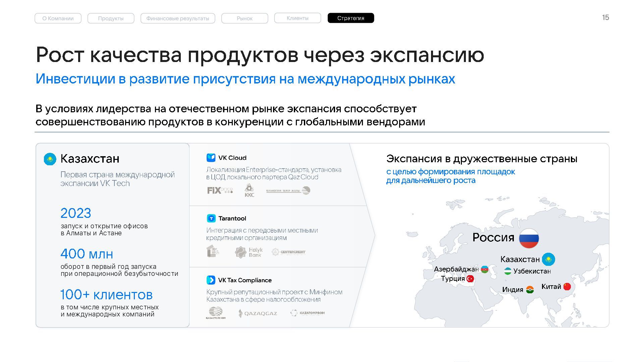The height and width of the screenshot is (362, 644).
Task: Click the Azerbaijan flag near Азербайджан
Action: [485, 269]
